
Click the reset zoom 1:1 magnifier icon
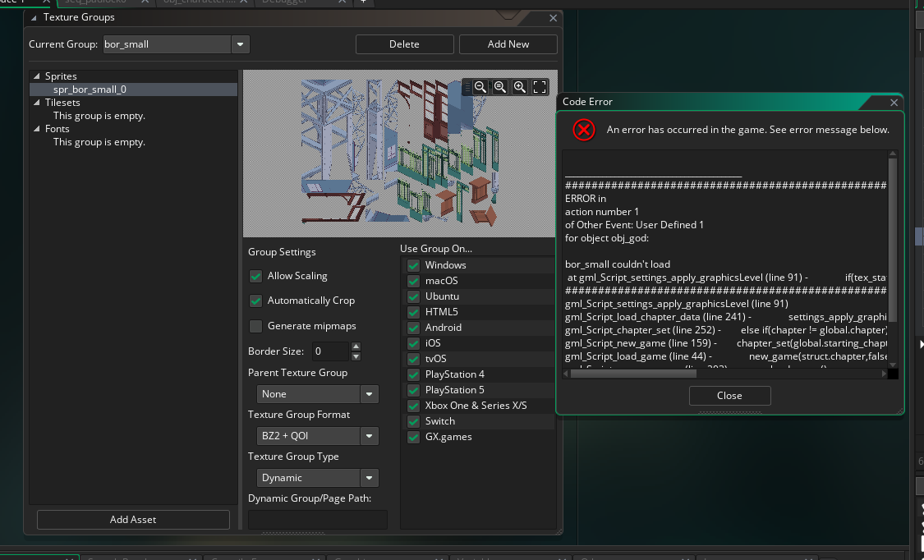500,87
